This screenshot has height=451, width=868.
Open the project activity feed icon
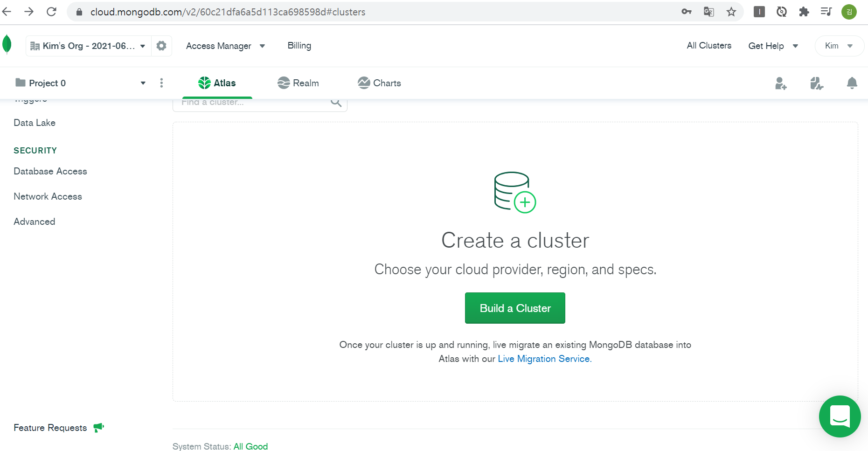click(x=817, y=83)
